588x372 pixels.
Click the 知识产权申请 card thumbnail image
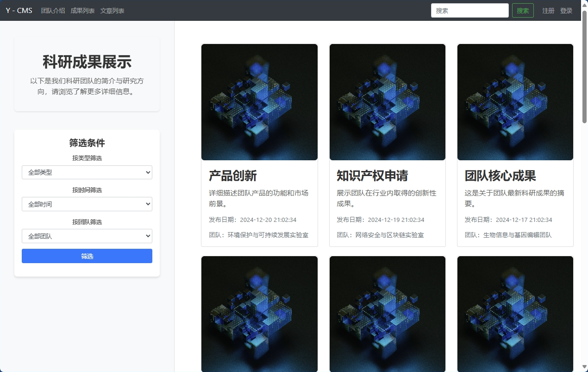pyautogui.click(x=387, y=102)
